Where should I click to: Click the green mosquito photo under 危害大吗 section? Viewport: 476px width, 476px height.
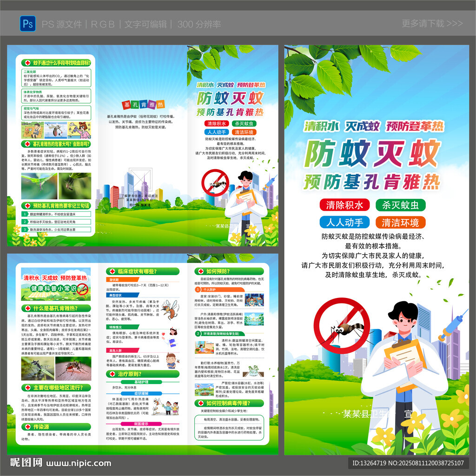[x=39, y=186]
